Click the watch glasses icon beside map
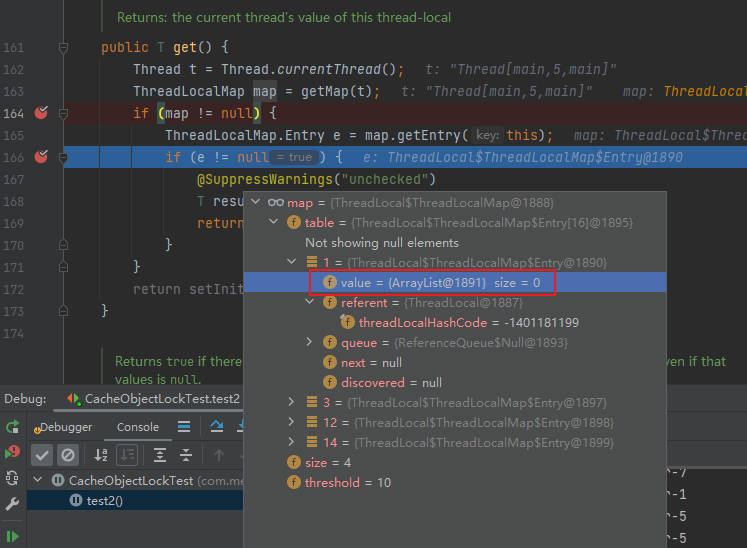 pyautogui.click(x=276, y=203)
